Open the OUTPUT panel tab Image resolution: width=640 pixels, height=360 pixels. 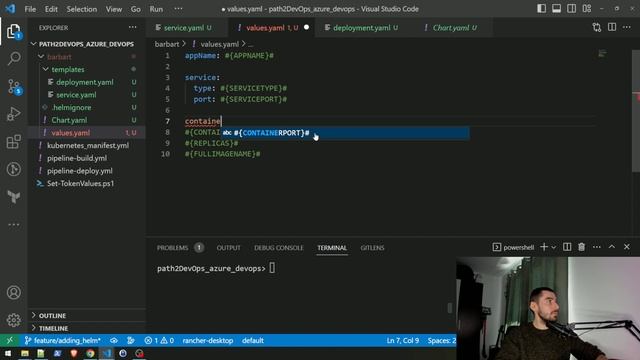(x=229, y=247)
